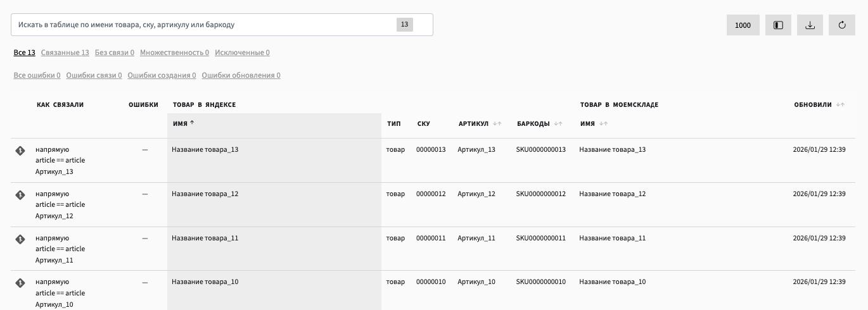Click МойСклад name in SKU0000000012 row

(613, 194)
